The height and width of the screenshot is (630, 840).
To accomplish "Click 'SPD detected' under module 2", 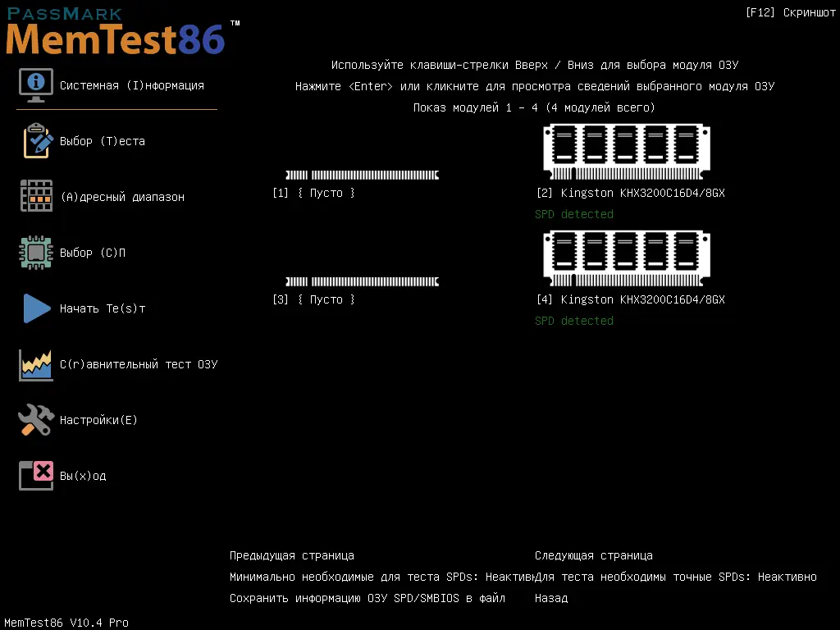I will pyautogui.click(x=573, y=214).
